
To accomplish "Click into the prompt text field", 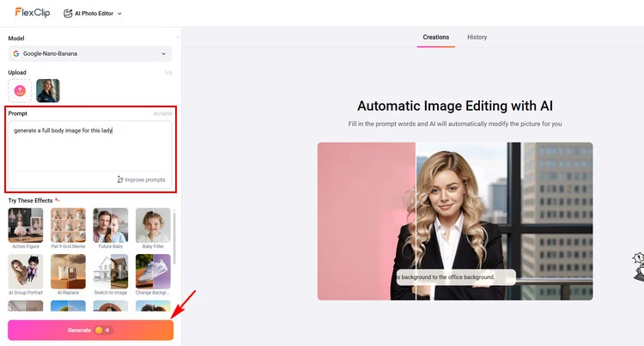I will point(90,146).
